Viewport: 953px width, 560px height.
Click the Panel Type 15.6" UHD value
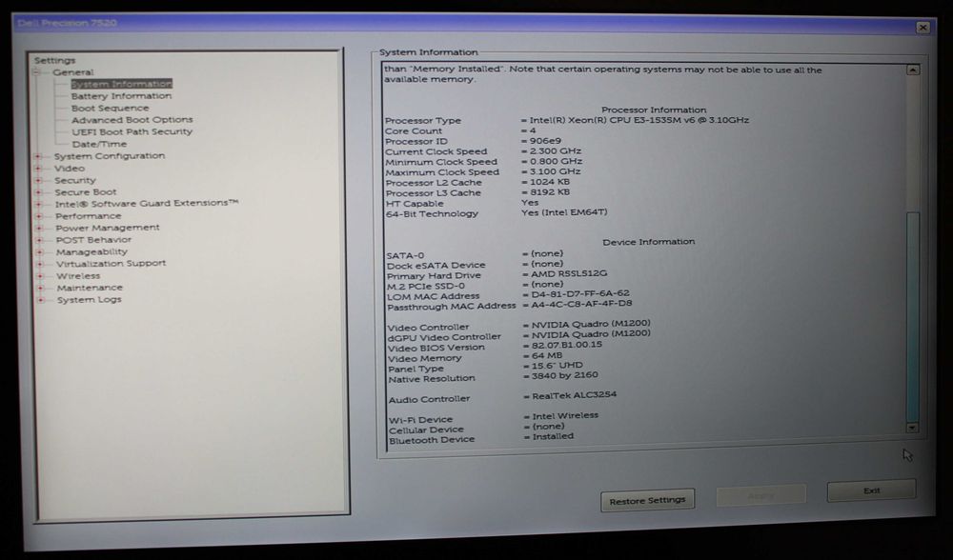(557, 366)
